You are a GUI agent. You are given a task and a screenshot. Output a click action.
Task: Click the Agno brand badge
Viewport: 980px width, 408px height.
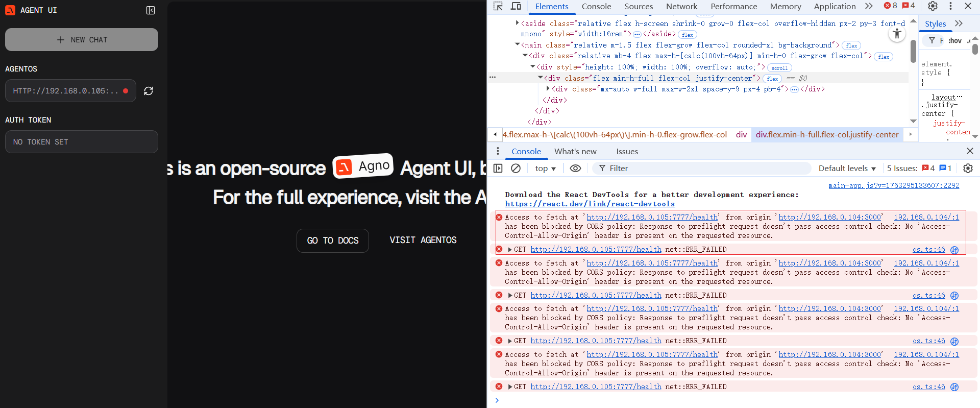click(x=363, y=166)
